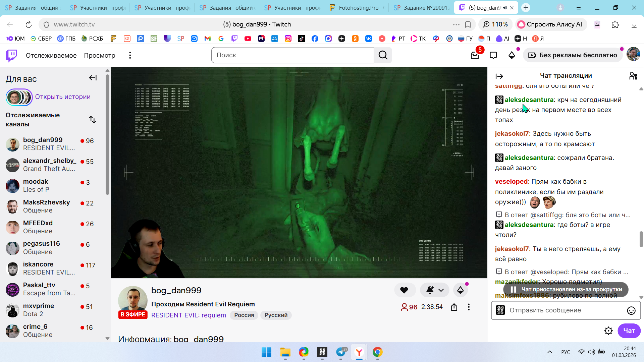Open whispers speech bubble icon

(x=493, y=55)
